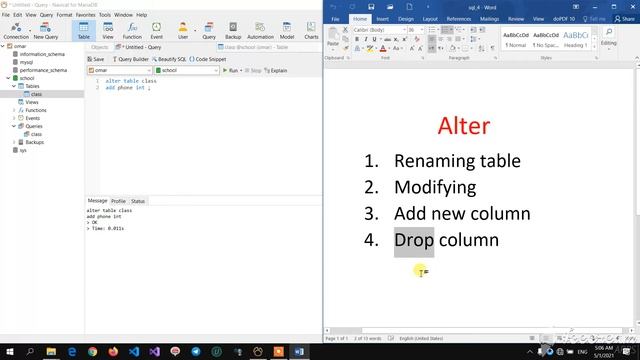Viewport: 640px width, 360px height.
Task: Open the Backup toolbar icon
Action: [233, 31]
